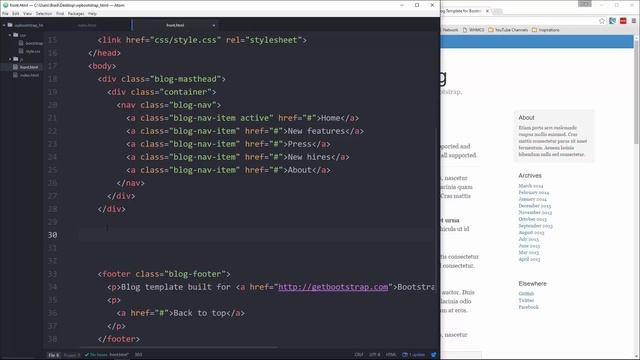Expand the js folder in tree view
Screen dimensions: 640x360
[x=10, y=59]
